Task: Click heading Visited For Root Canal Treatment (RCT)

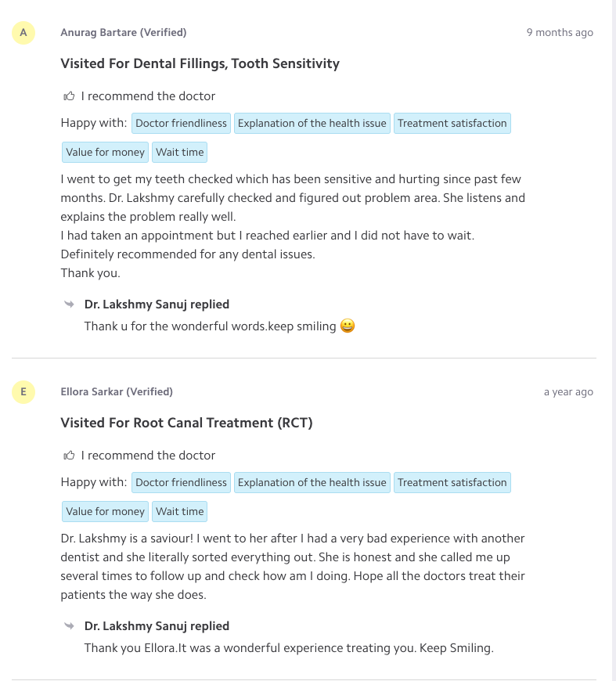Action: (x=186, y=423)
